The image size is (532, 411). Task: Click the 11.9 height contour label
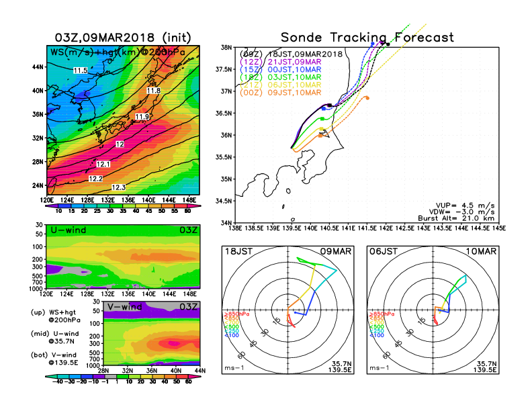pyautogui.click(x=142, y=117)
